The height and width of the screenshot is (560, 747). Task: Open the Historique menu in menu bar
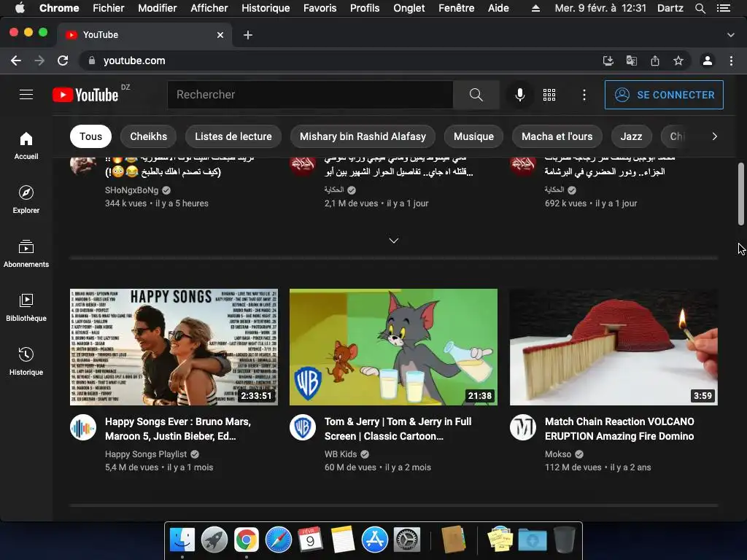[x=266, y=8]
